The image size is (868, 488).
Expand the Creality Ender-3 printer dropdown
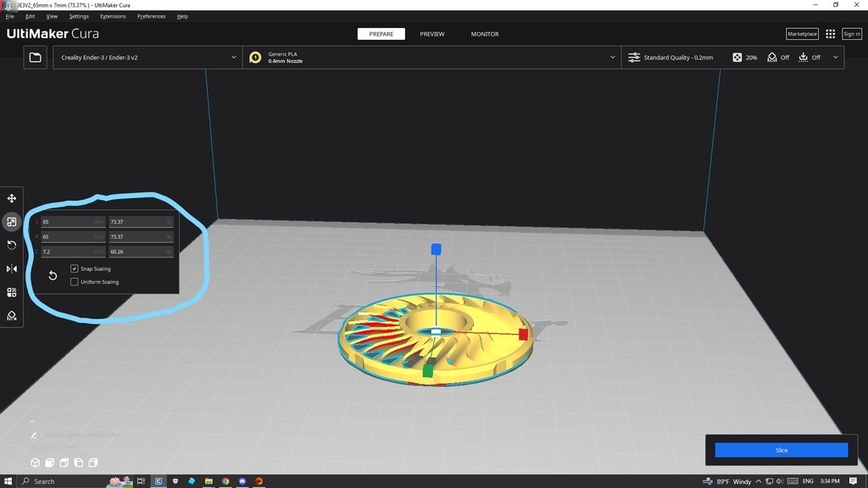tap(148, 58)
